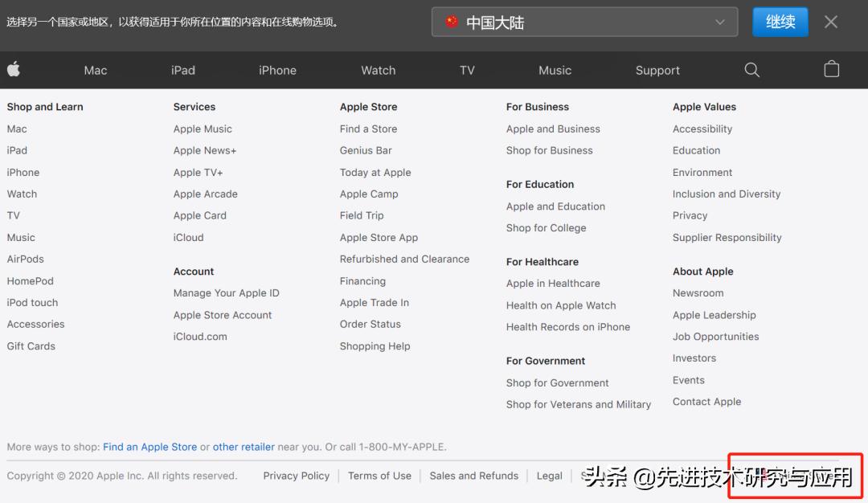Screen dimensions: 868x503
Task: Open Health Records on iPhone link
Action: [x=568, y=327]
